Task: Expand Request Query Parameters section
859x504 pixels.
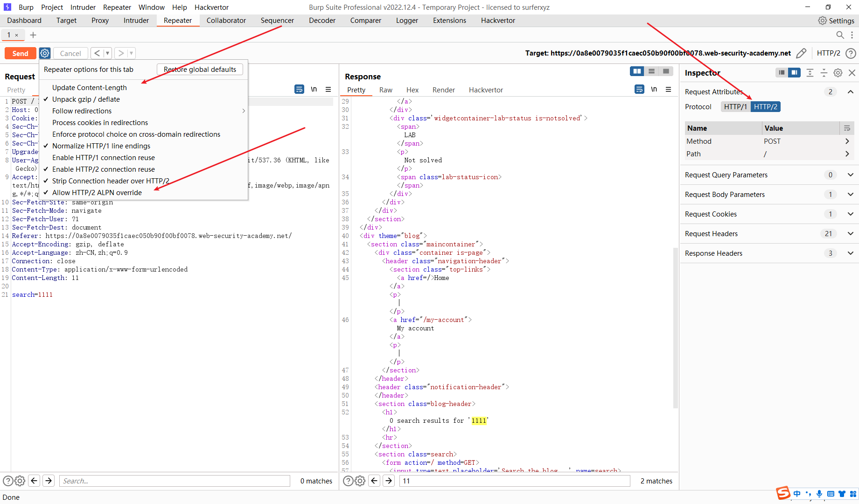Action: pos(851,175)
